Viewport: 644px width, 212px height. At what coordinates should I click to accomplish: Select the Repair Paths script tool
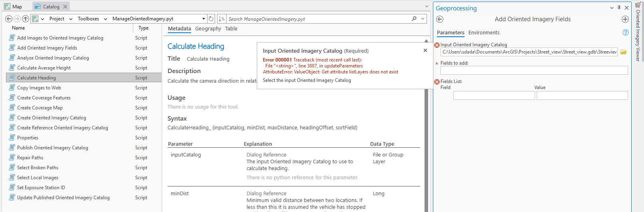(x=30, y=158)
